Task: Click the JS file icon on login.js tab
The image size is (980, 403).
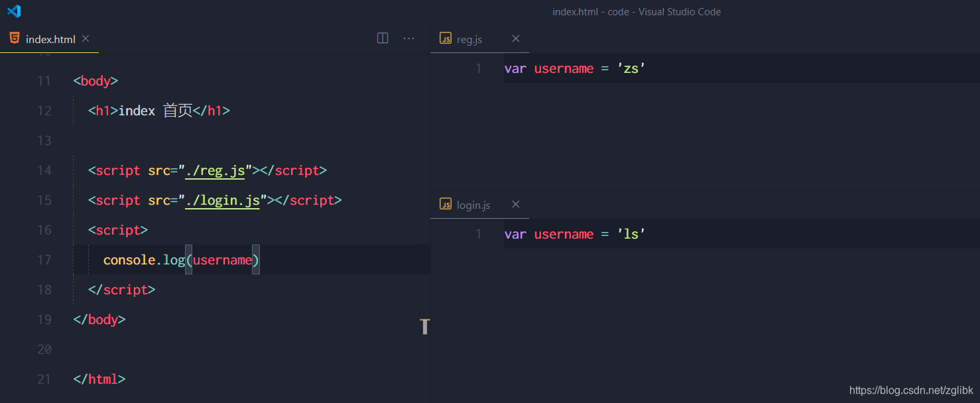Action: coord(446,204)
